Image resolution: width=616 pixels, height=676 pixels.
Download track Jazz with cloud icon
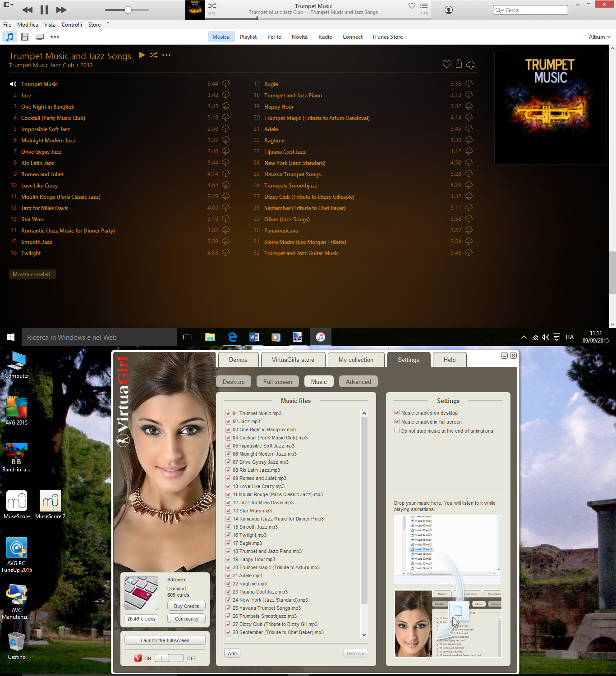point(226,95)
